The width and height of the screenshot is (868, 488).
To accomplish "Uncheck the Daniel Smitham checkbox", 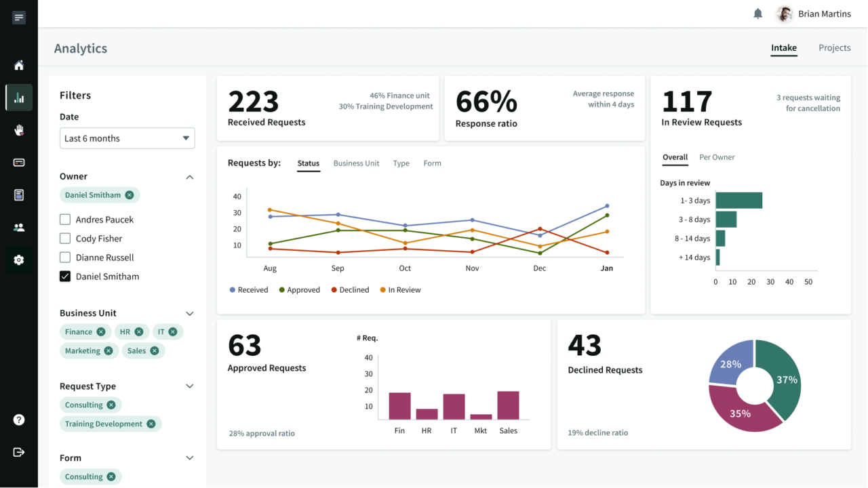I will [x=65, y=277].
